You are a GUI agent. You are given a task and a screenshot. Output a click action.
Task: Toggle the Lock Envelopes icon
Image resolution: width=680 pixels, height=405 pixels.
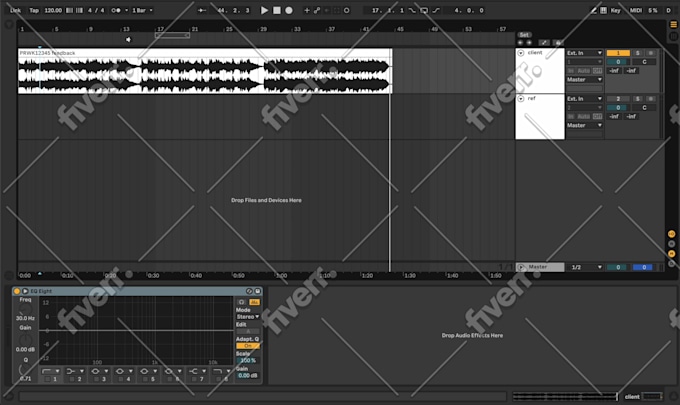558,42
